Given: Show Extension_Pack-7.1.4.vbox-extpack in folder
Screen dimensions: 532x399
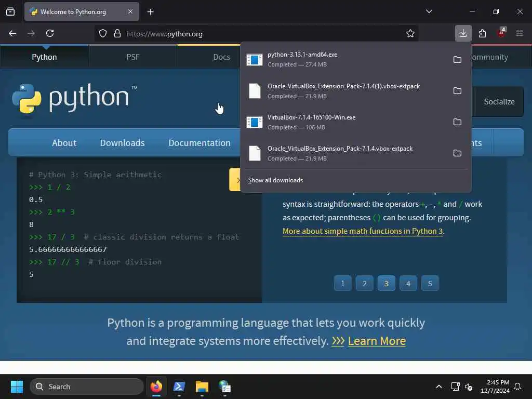Looking at the screenshot, I should coord(457,153).
